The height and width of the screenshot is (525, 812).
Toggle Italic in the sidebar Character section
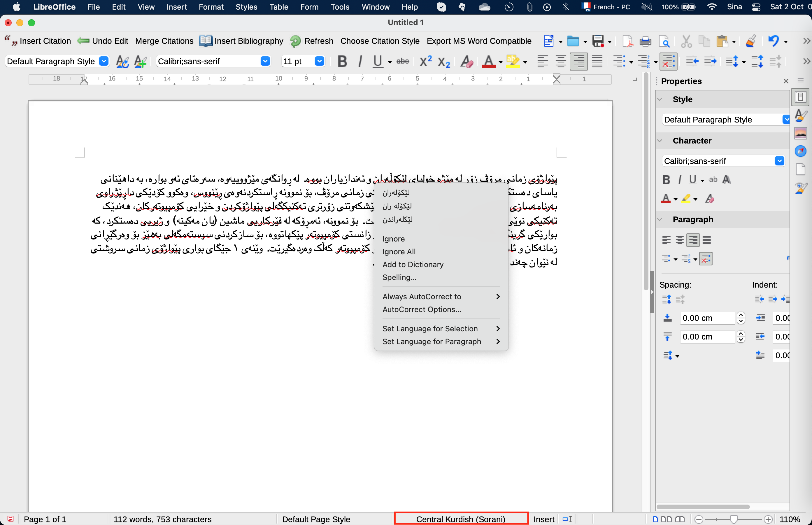click(x=679, y=180)
